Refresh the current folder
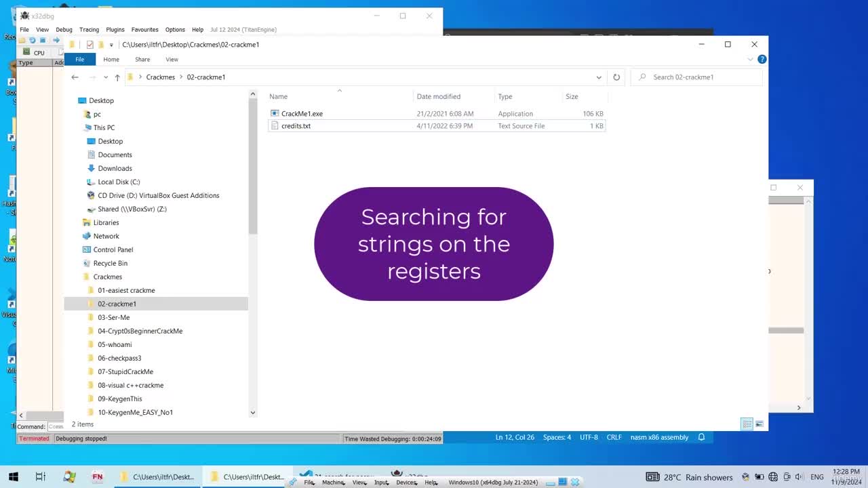This screenshot has width=868, height=488. 616,77
